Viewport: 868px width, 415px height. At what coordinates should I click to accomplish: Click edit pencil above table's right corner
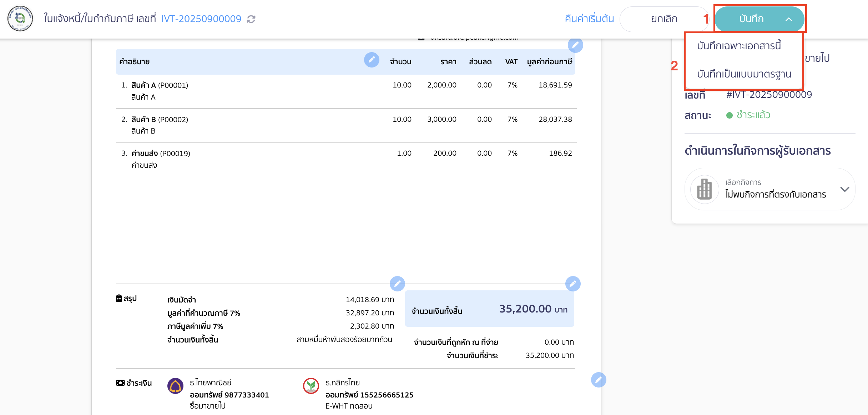point(575,45)
